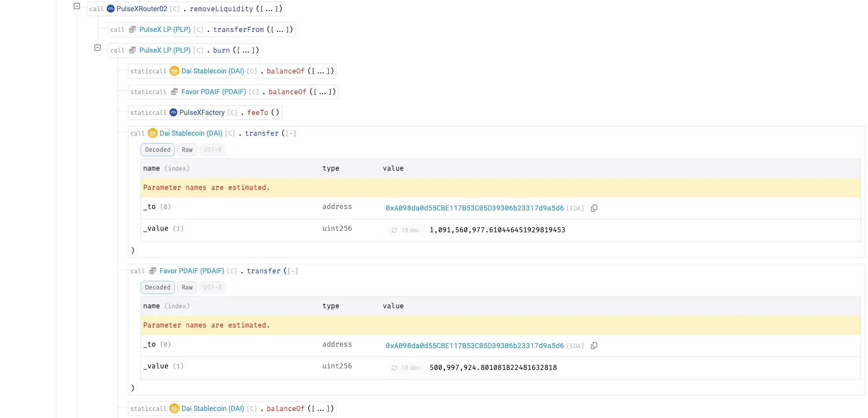This screenshot has width=868, height=418.
Task: Open Favor PDAIF link in balanceOf row
Action: [x=214, y=92]
